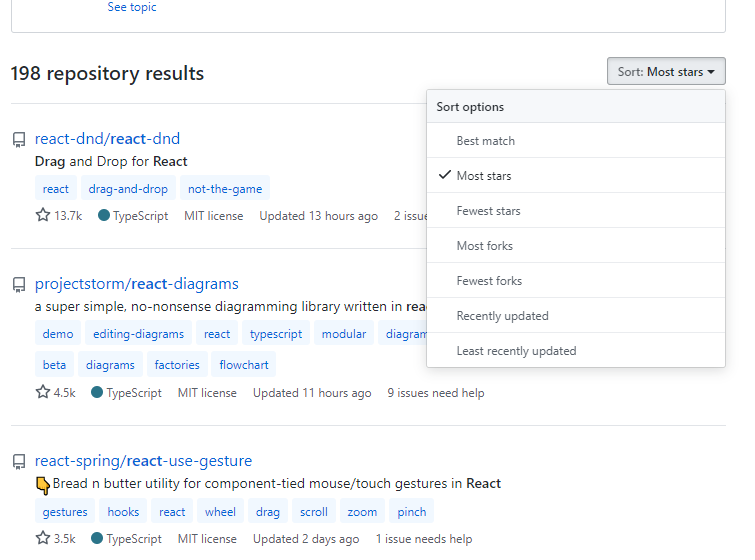Click react topic tag under react-diagrams
Viewport: 755px width, 560px height.
click(x=217, y=334)
